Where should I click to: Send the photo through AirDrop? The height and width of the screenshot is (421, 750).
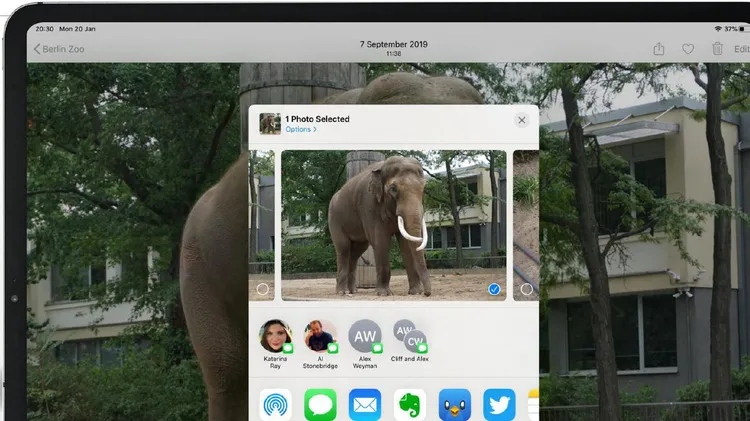coord(276,405)
